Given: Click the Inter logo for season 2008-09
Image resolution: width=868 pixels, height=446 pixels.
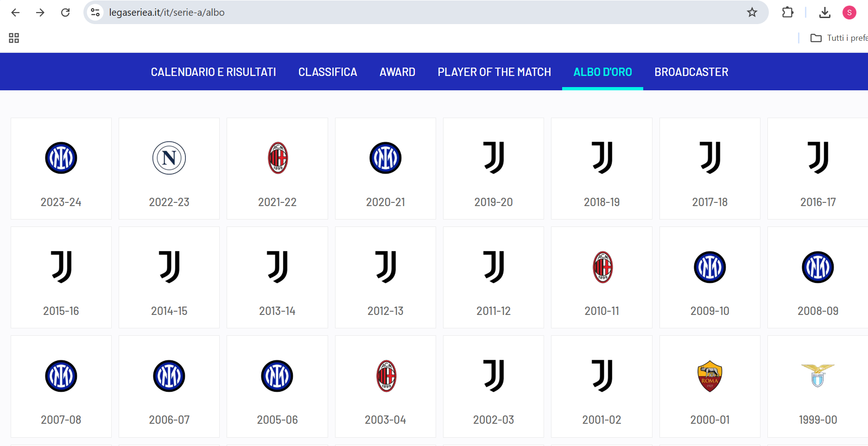Looking at the screenshot, I should pos(818,267).
